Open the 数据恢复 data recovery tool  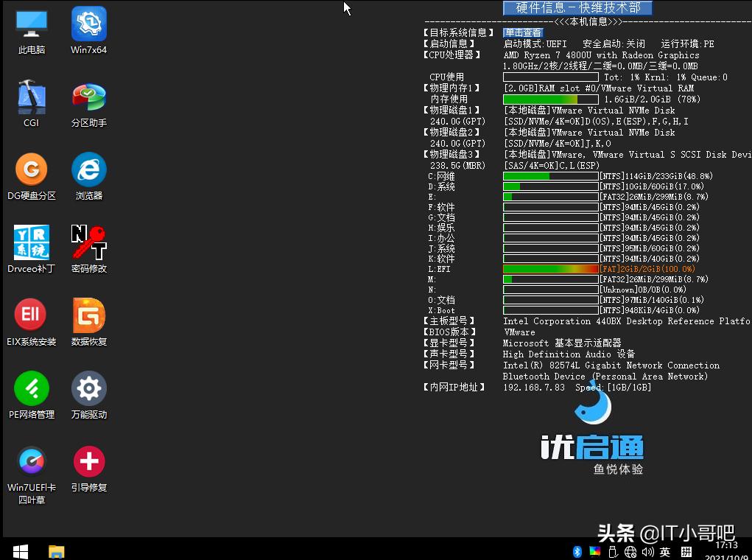tap(88, 314)
